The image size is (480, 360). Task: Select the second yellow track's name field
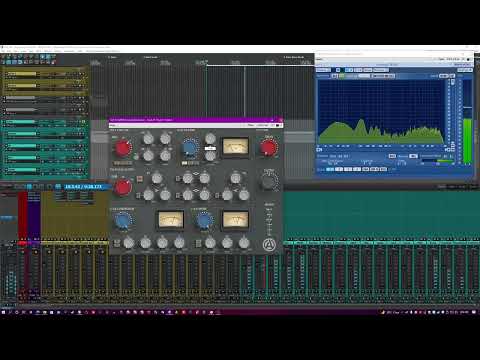[x=22, y=86]
